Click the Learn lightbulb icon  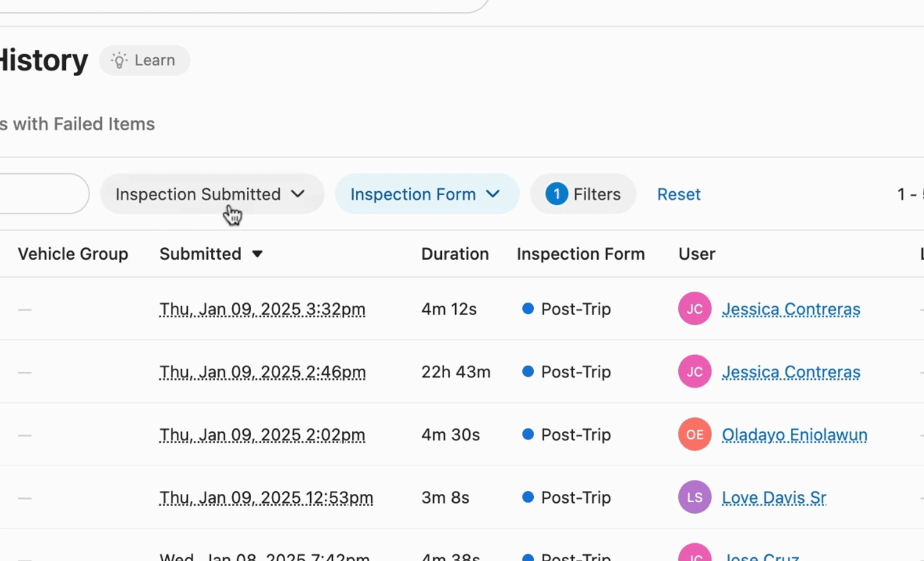pyautogui.click(x=119, y=60)
